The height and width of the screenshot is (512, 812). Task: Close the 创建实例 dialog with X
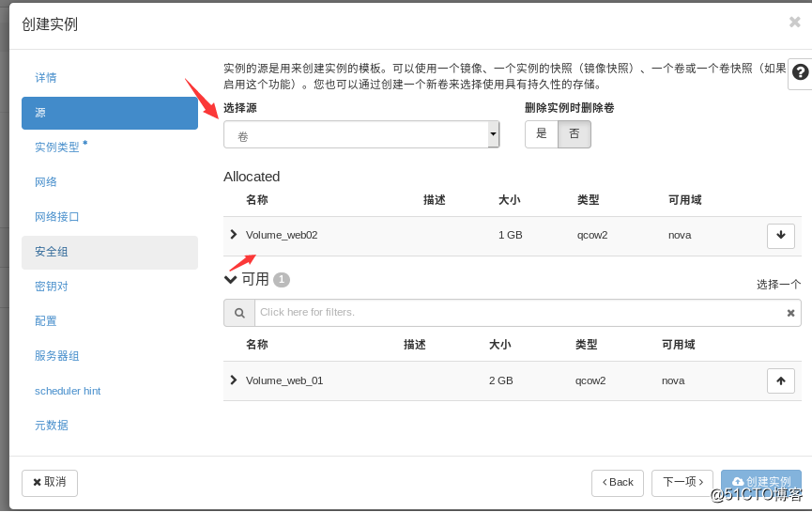(x=794, y=22)
